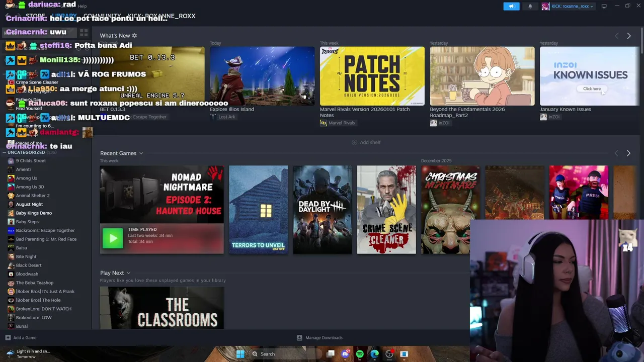Play Nomad Nightmare with green play button
The height and width of the screenshot is (362, 644).
point(113,238)
